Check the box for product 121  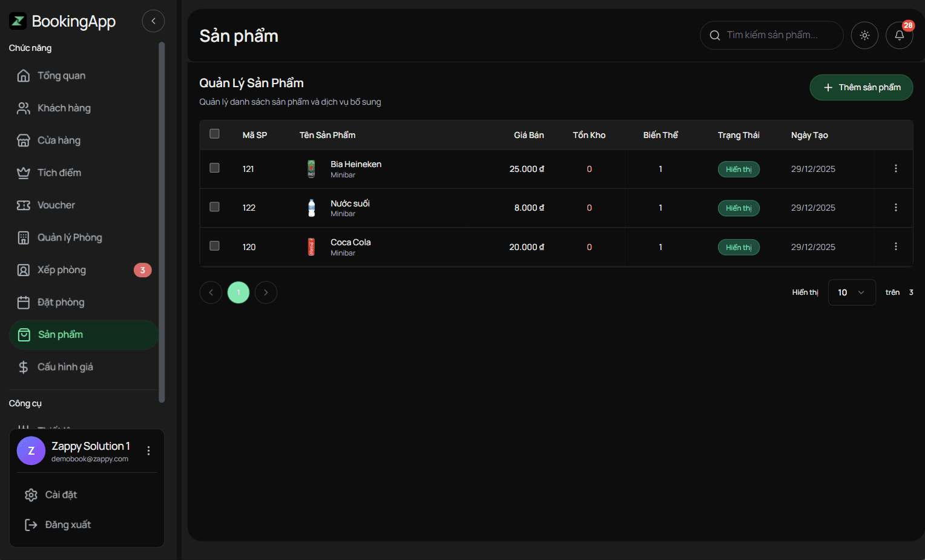pos(214,168)
